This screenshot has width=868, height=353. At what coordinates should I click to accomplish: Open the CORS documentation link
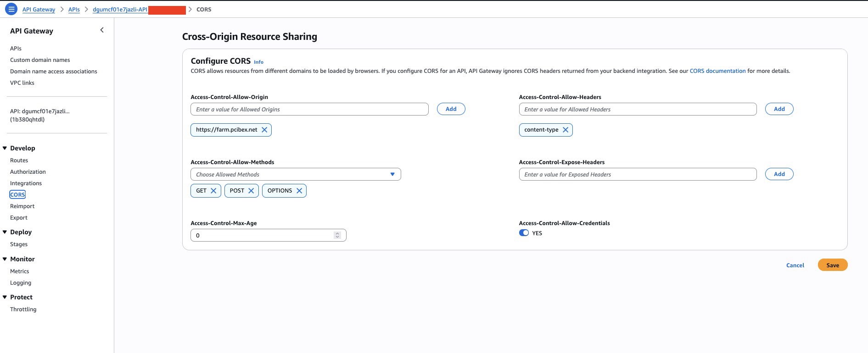tap(717, 71)
